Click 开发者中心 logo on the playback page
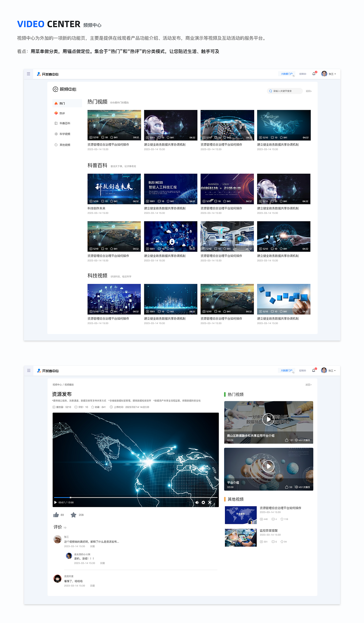This screenshot has width=364, height=623. pyautogui.click(x=48, y=371)
